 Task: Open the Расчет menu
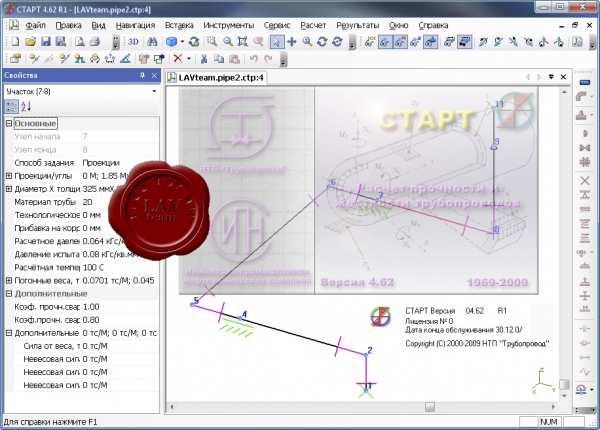tap(313, 25)
